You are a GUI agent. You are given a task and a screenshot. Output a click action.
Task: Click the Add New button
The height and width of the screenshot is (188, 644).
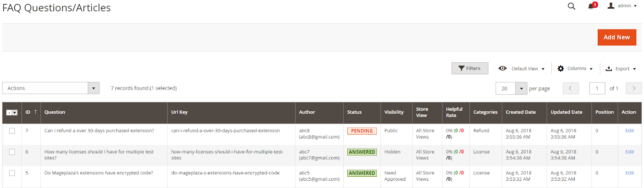pyautogui.click(x=617, y=37)
